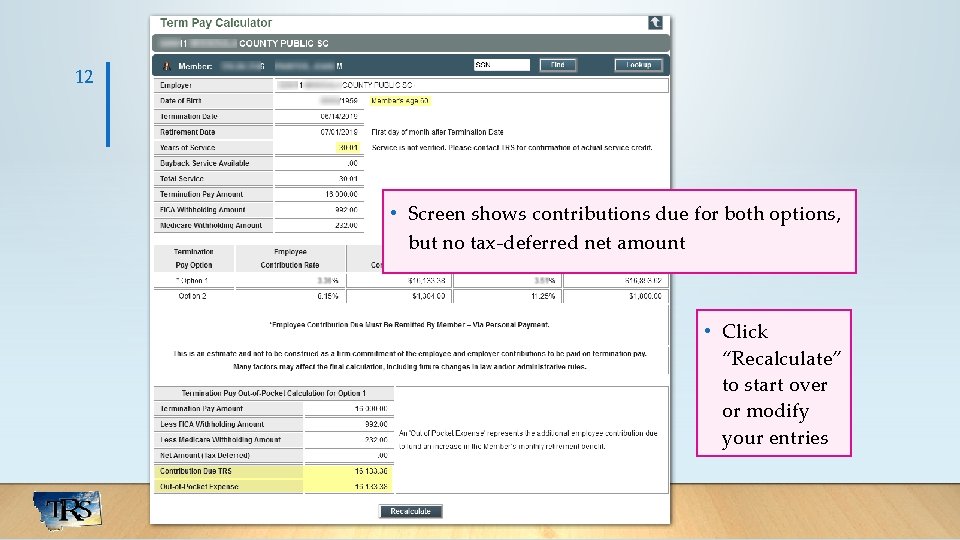
Task: Click the Recalculate button
Action: coord(411,511)
